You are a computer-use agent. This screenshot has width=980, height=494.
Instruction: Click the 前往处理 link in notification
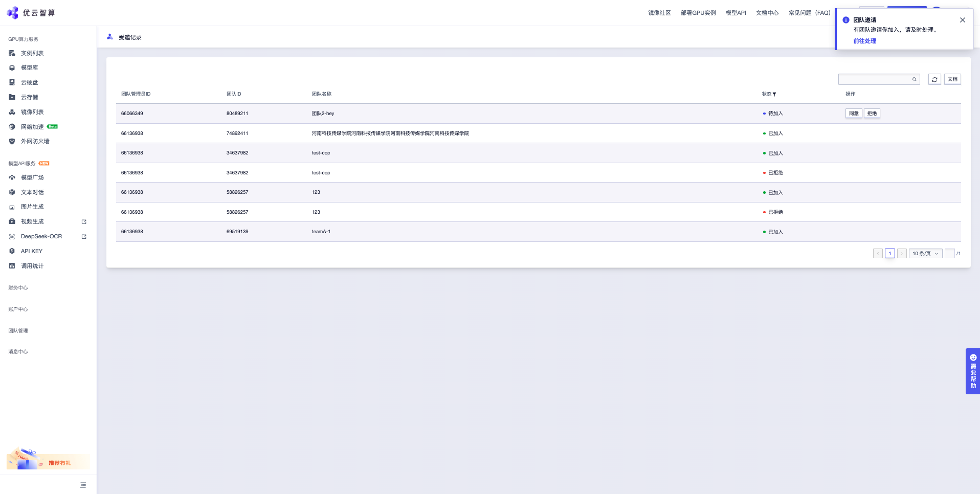click(864, 41)
